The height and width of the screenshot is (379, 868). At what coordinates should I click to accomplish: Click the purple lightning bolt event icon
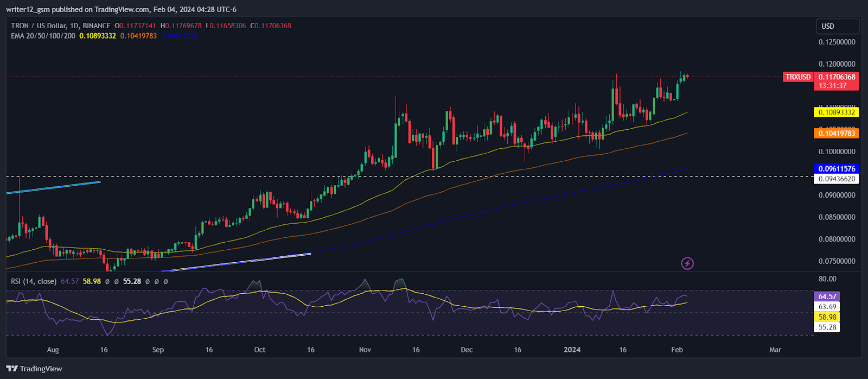[x=687, y=263]
